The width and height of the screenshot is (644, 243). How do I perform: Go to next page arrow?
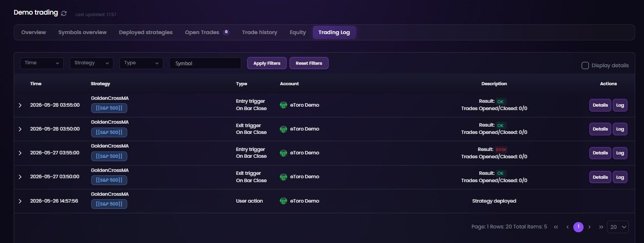(x=589, y=227)
